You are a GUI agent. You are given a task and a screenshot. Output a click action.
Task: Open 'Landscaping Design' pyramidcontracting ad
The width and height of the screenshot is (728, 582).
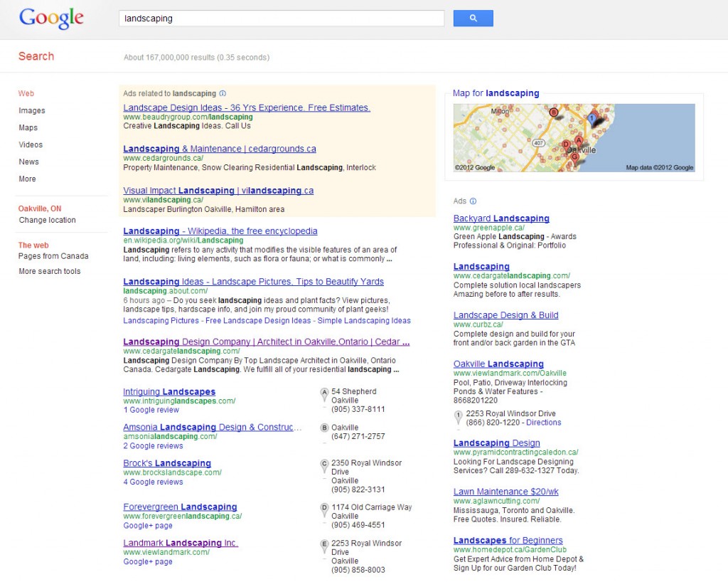click(x=497, y=443)
